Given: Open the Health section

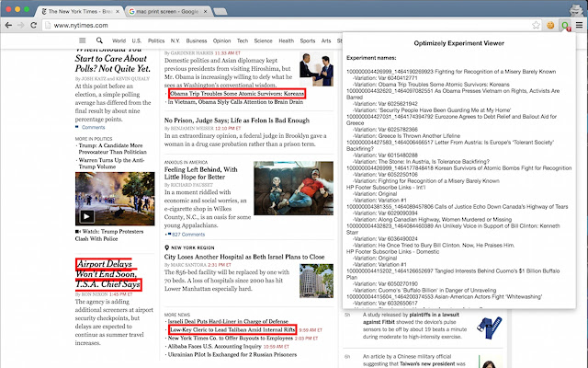Looking at the screenshot, I should [286, 40].
